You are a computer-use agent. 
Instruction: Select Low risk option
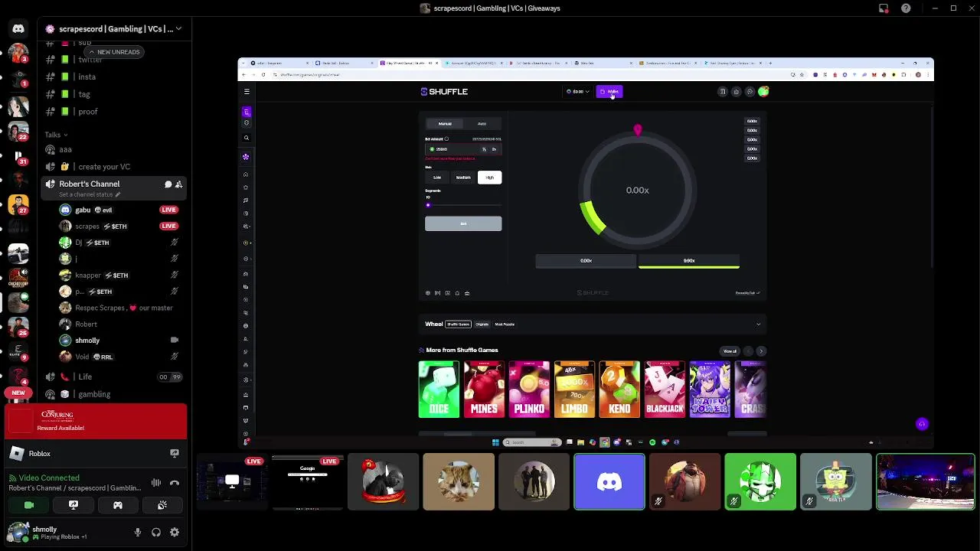(x=437, y=178)
